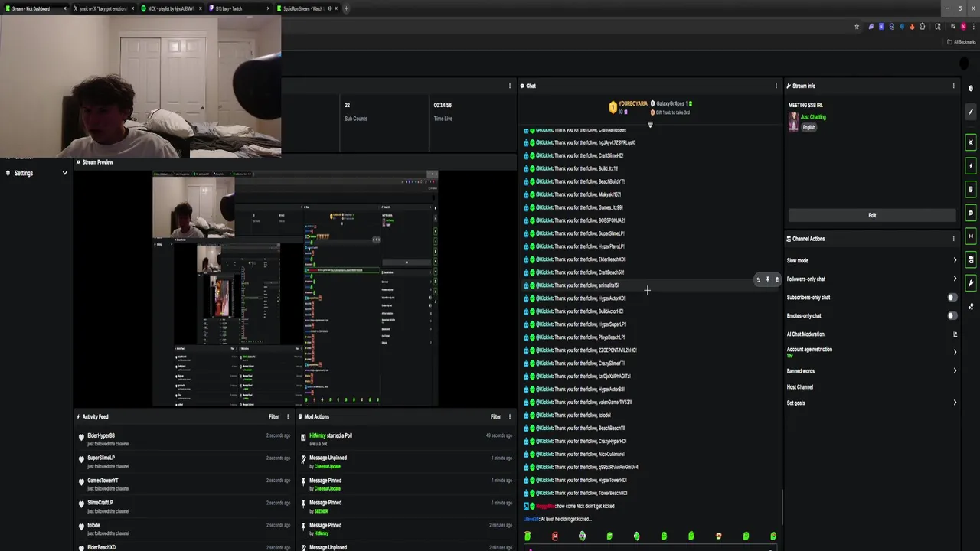Expand Account age restriction settings
The image size is (980, 551).
click(955, 352)
